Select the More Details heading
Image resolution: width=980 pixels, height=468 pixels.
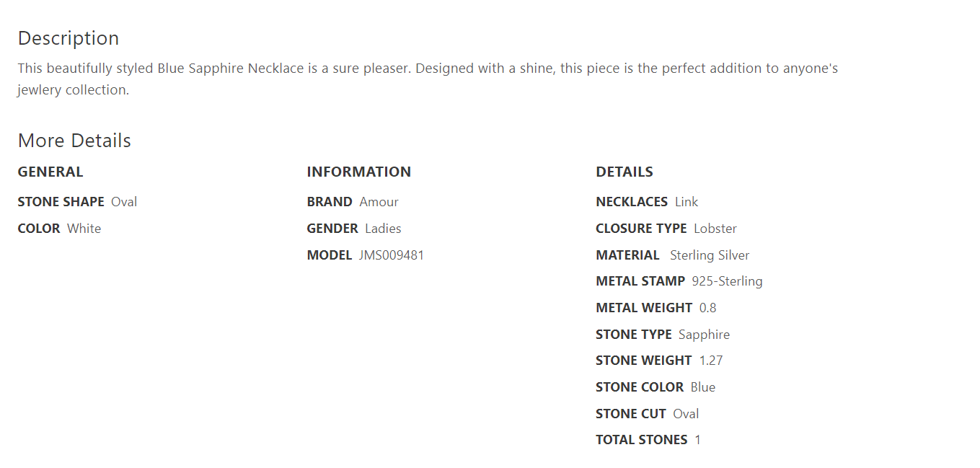pos(74,141)
